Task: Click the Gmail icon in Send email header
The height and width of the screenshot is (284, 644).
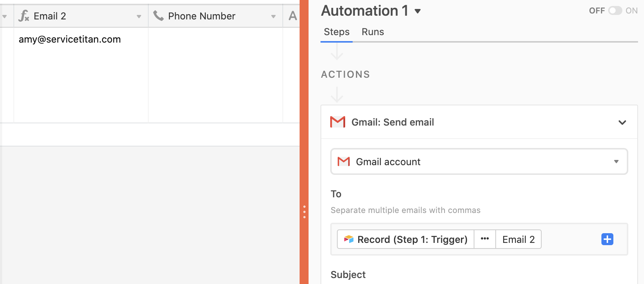Action: point(338,122)
